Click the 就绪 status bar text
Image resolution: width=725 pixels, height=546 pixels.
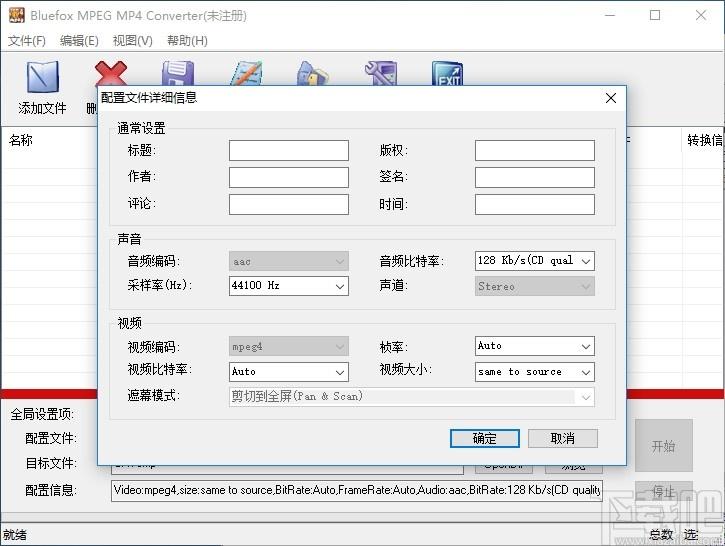click(15, 535)
